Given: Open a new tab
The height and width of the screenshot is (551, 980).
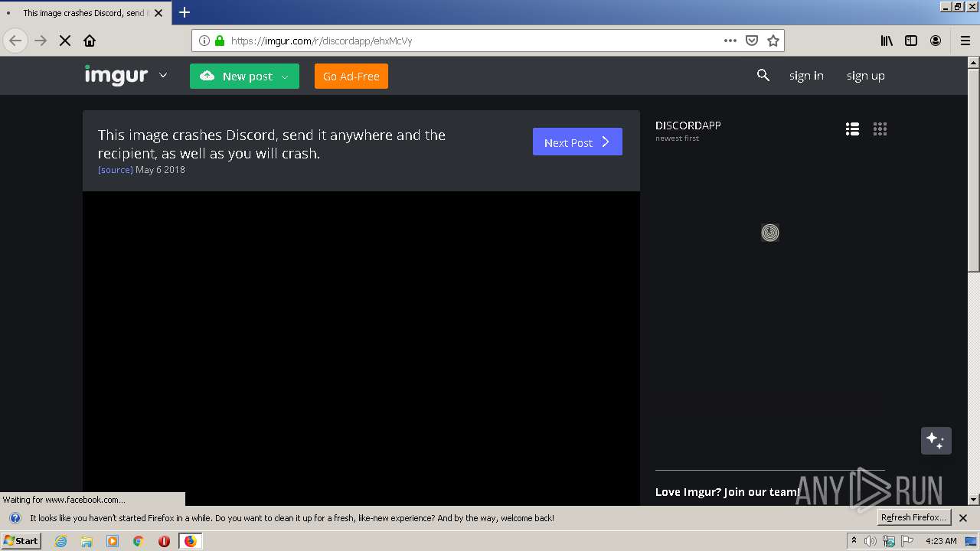Looking at the screenshot, I should (x=185, y=12).
